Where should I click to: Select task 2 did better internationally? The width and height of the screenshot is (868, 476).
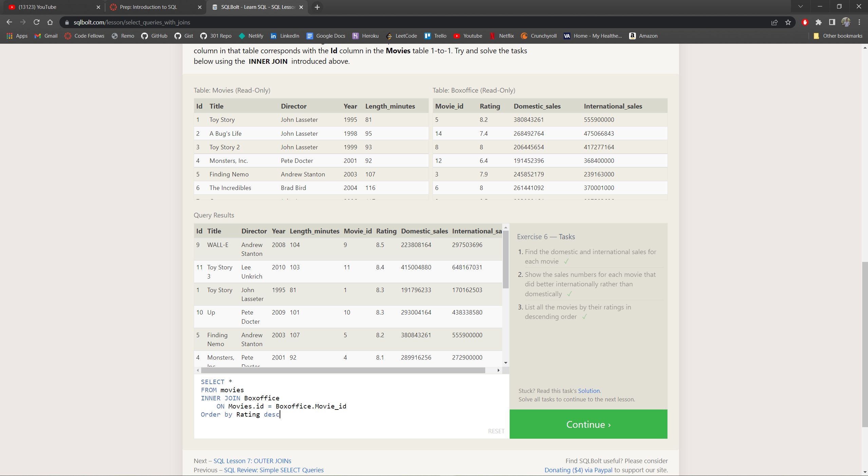pyautogui.click(x=590, y=284)
